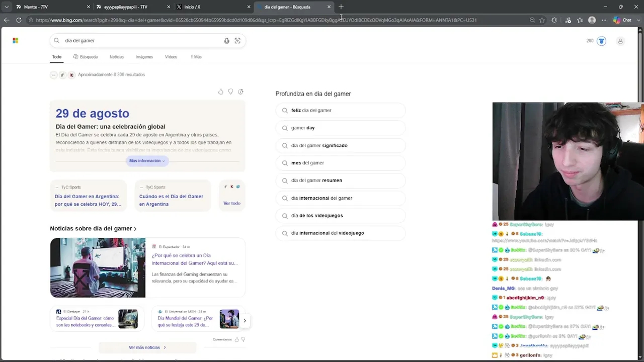Open the Copilot Chat button
This screenshot has height=362, width=644.
tap(622, 20)
